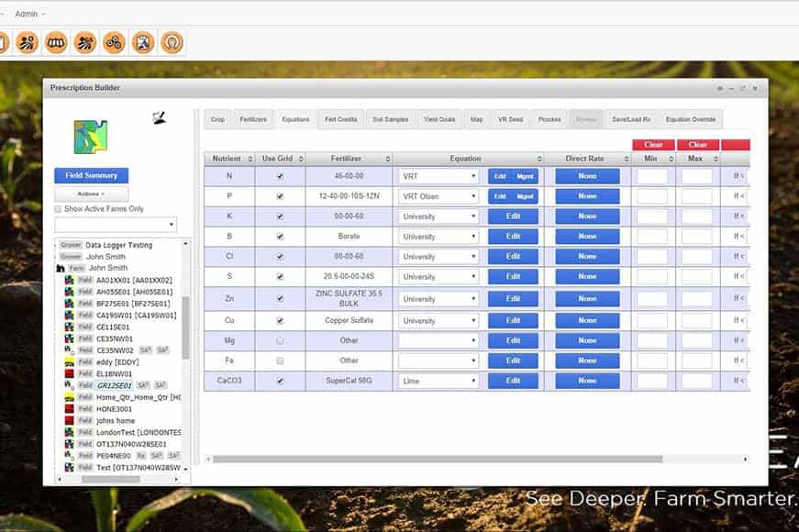Expand the Actions dropdown button
The height and width of the screenshot is (532, 799).
(x=91, y=194)
